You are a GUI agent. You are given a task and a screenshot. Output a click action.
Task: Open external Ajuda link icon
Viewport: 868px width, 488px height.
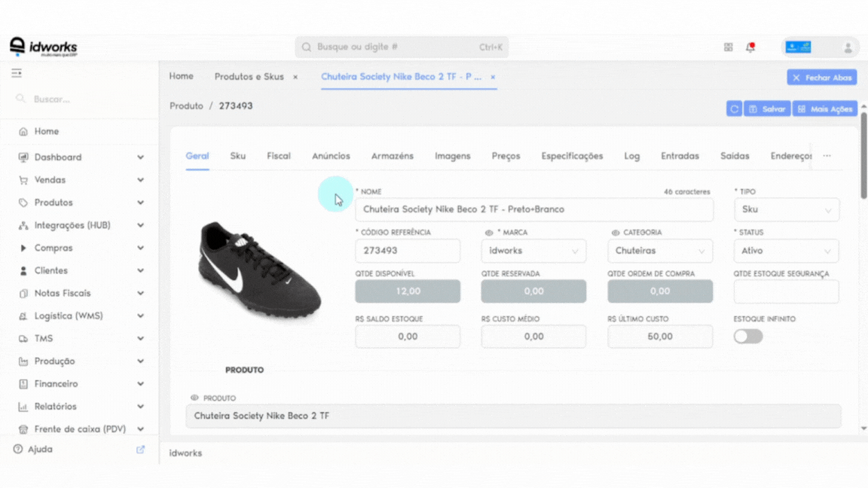(141, 450)
